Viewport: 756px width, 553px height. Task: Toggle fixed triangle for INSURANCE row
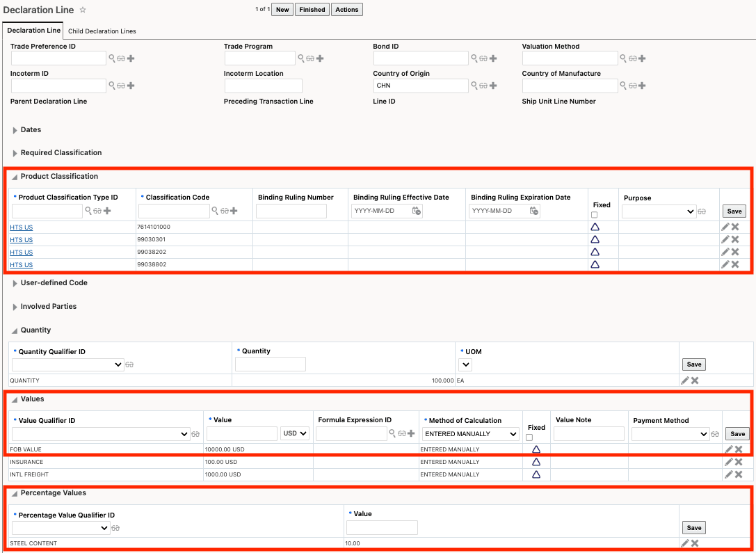tap(536, 462)
